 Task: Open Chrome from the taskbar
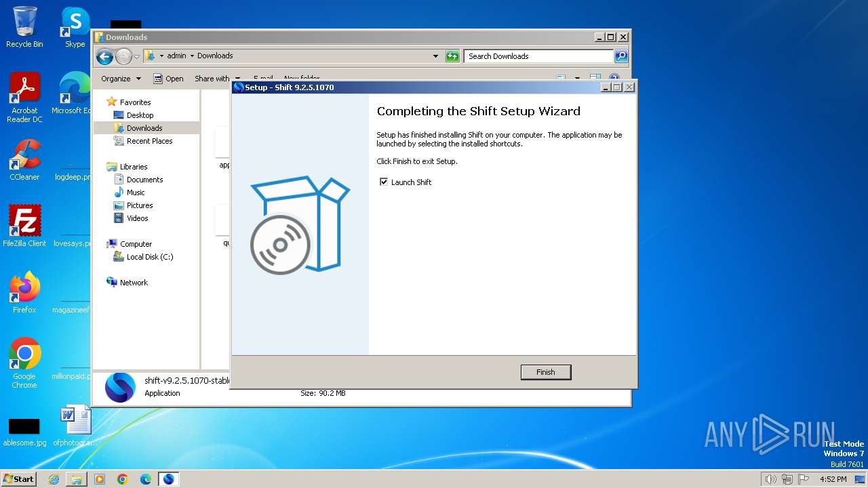pyautogui.click(x=123, y=479)
